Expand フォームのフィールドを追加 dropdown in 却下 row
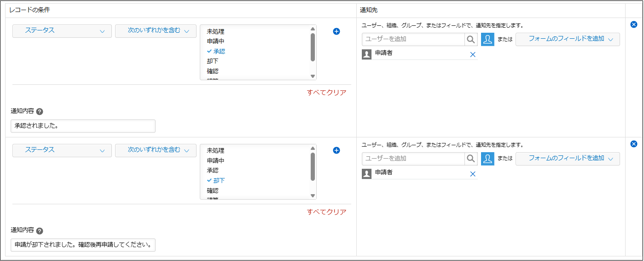Image resolution: width=644 pixels, height=261 pixels. (x=568, y=159)
